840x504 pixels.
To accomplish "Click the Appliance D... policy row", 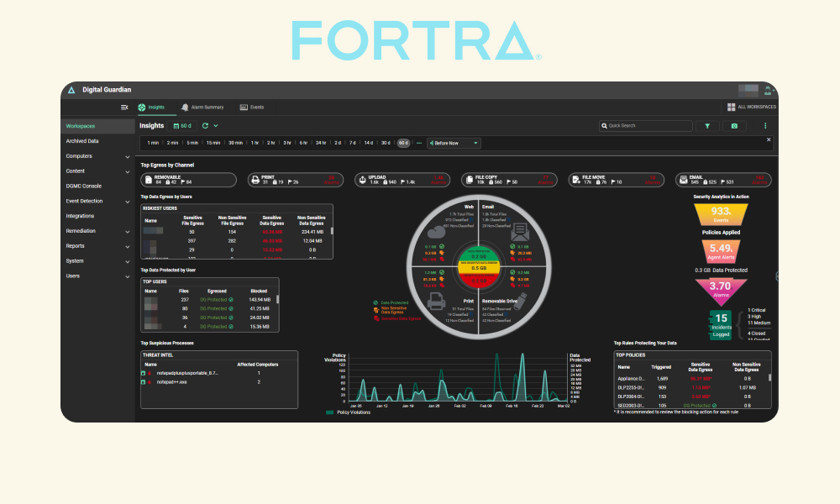I will point(695,379).
